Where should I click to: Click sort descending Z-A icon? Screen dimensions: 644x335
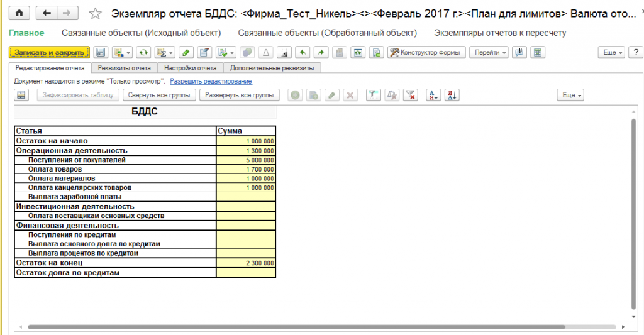tap(452, 95)
